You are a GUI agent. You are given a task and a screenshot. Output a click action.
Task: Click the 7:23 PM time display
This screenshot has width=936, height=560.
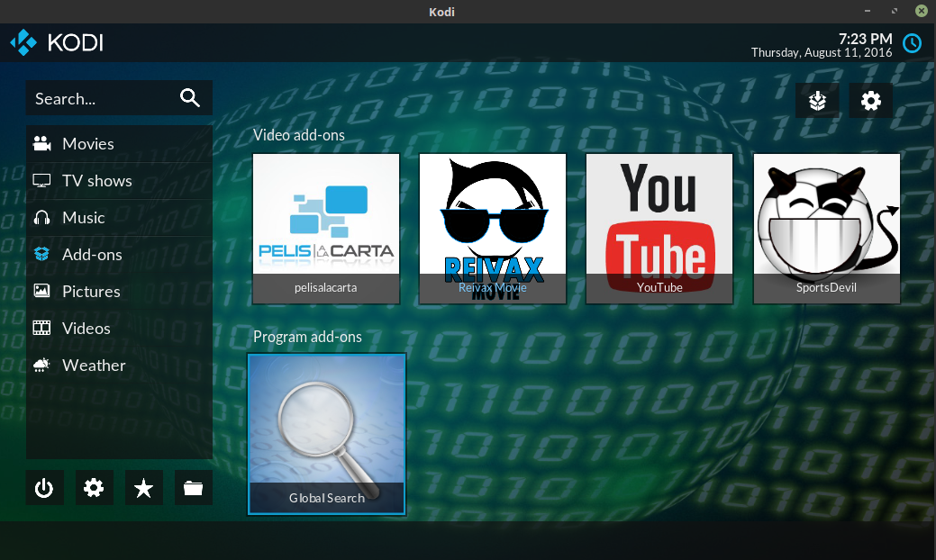(865, 39)
